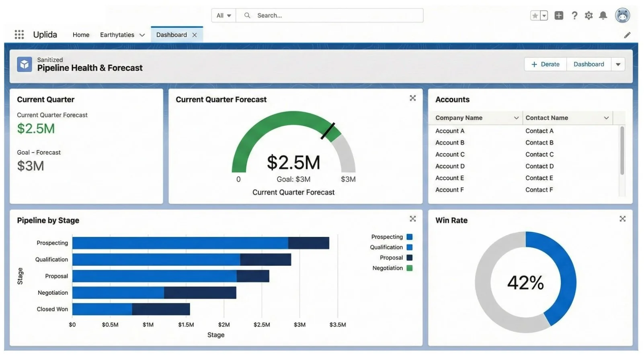Click Contact D cell
644x355 pixels.
(539, 166)
